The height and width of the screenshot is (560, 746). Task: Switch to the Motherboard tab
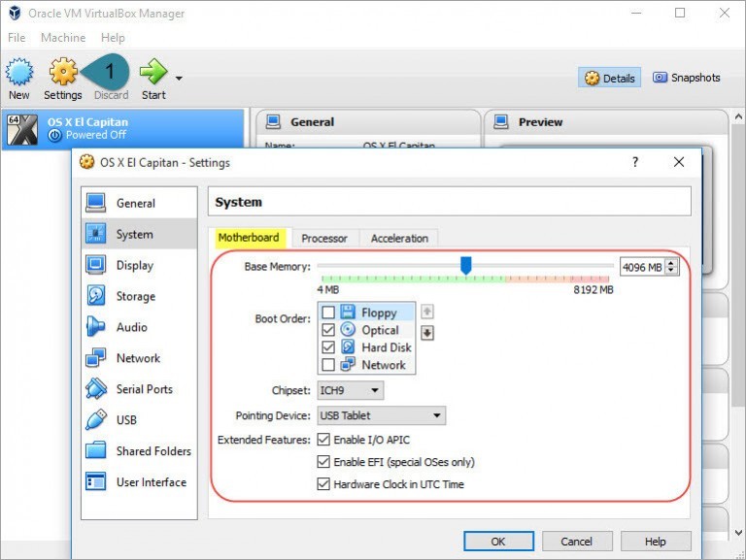[249, 238]
